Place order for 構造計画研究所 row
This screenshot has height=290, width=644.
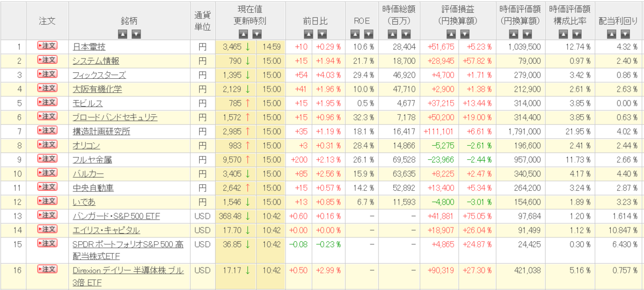tap(47, 130)
